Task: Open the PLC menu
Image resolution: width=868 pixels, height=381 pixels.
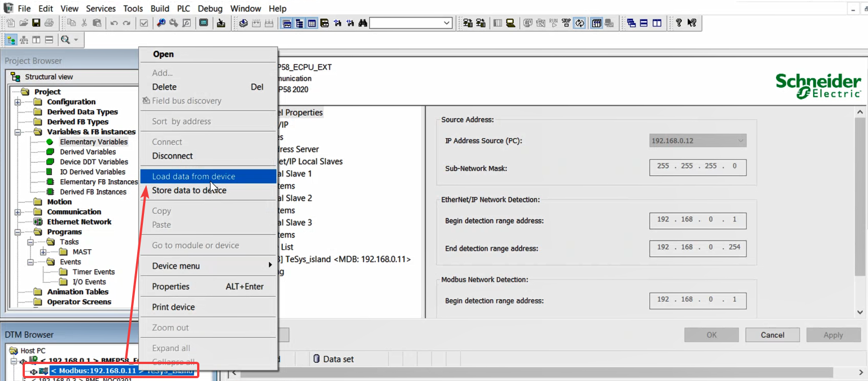Action: click(184, 8)
